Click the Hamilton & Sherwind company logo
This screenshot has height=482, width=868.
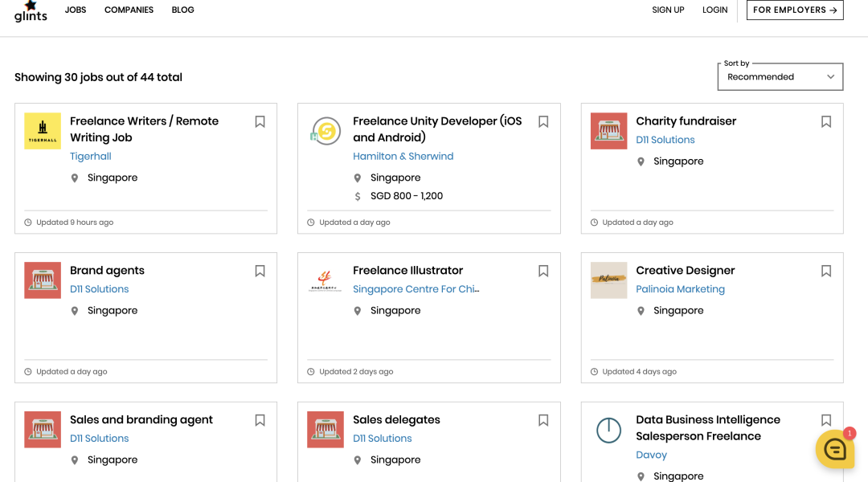pos(325,131)
